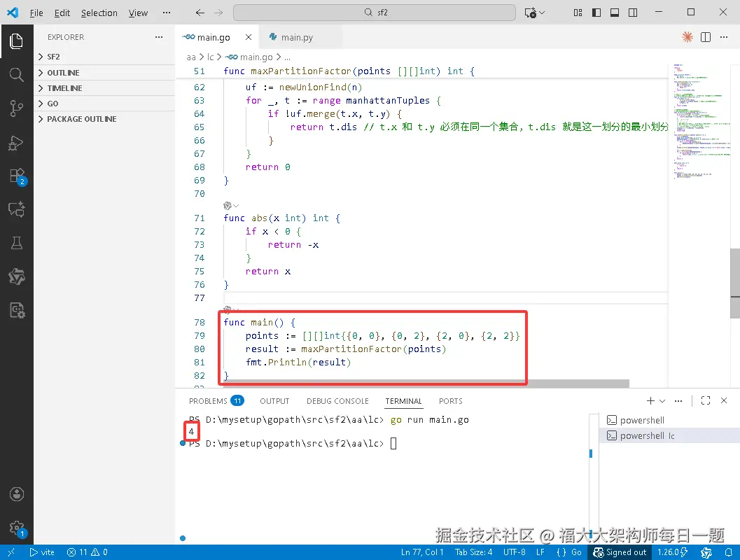Open the File menu
This screenshot has height=560, width=740.
pos(36,13)
